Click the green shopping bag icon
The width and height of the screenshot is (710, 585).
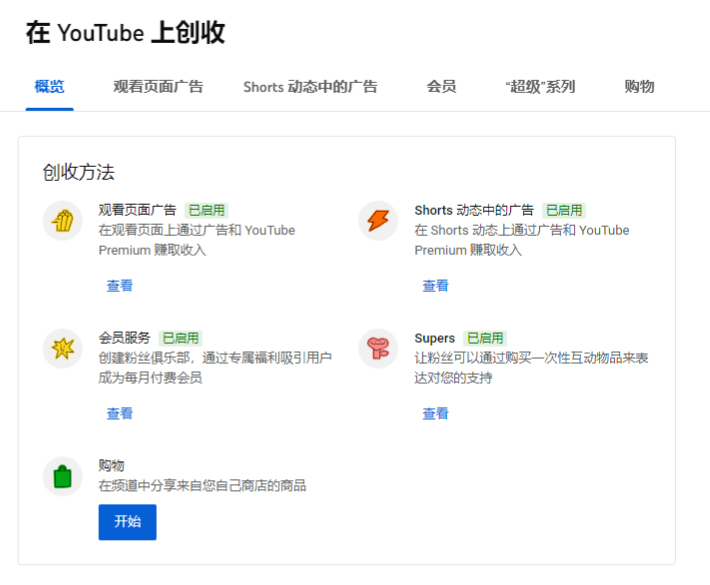click(x=62, y=476)
